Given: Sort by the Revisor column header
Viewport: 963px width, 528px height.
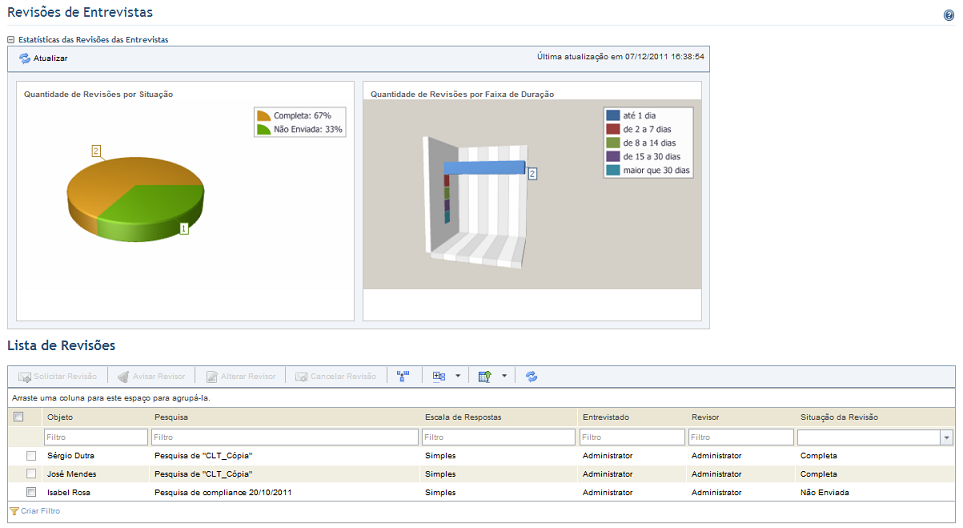Looking at the screenshot, I should point(705,417).
